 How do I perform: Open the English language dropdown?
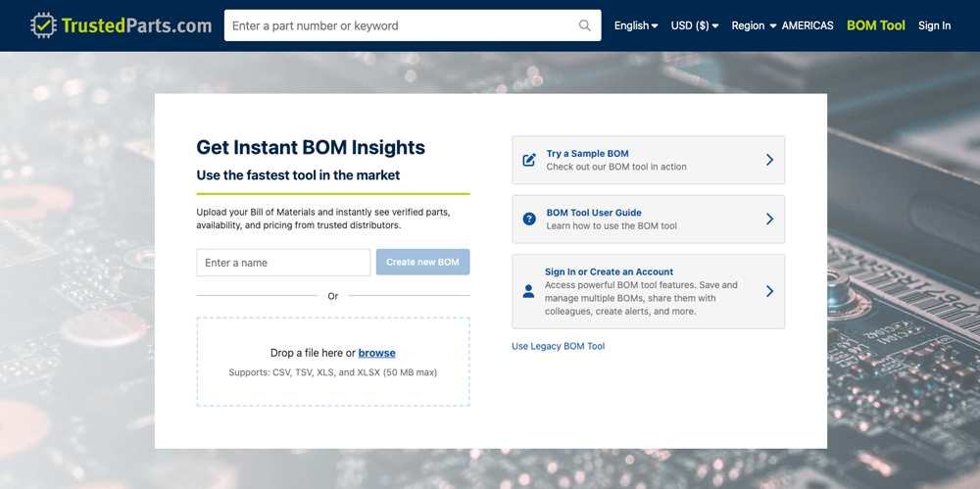[x=636, y=25]
